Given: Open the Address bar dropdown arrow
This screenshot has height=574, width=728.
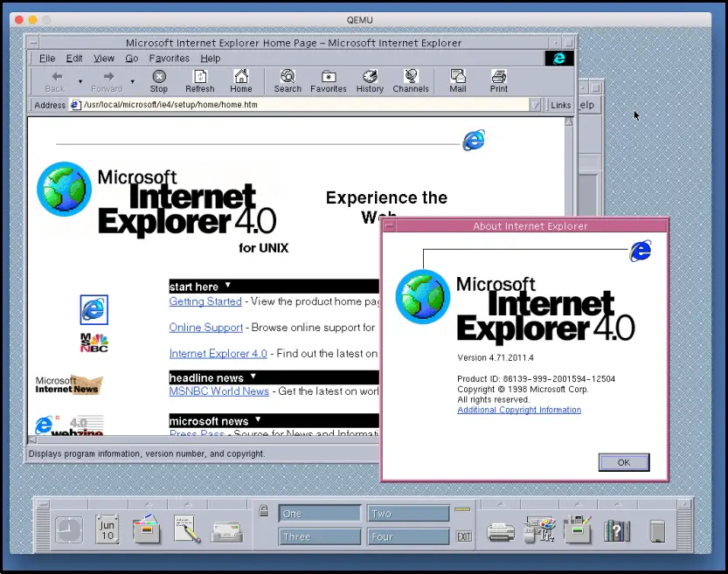Looking at the screenshot, I should pyautogui.click(x=536, y=106).
